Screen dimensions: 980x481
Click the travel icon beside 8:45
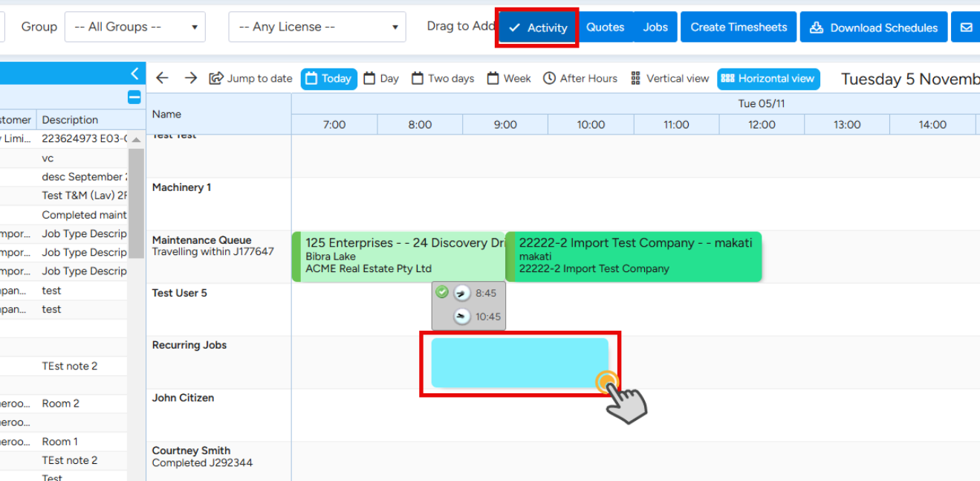tap(462, 293)
